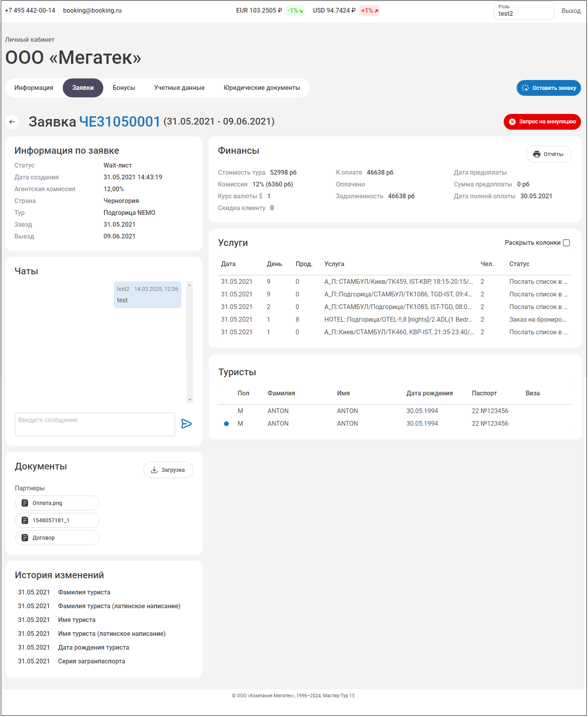Click the back arrow next to Заявка

[x=12, y=122]
